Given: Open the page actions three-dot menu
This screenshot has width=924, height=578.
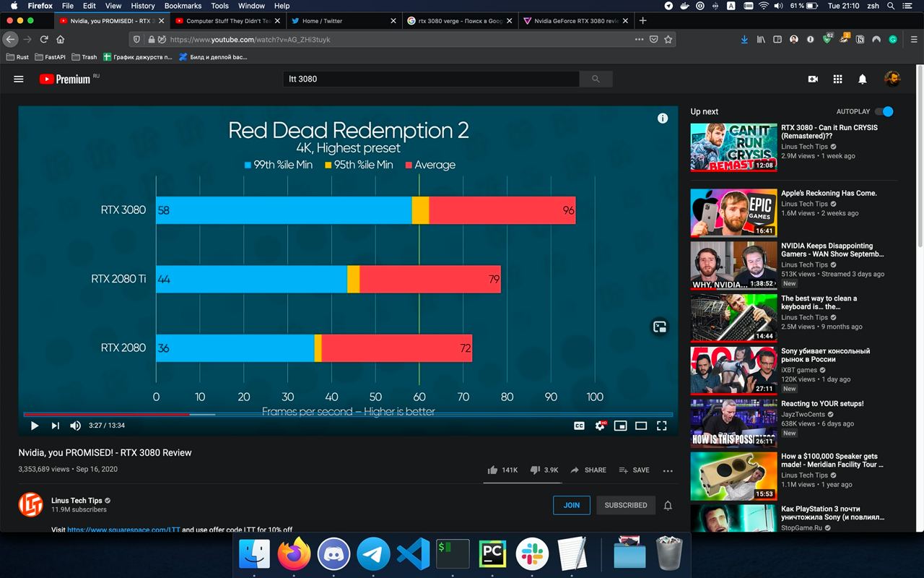Looking at the screenshot, I should click(639, 39).
